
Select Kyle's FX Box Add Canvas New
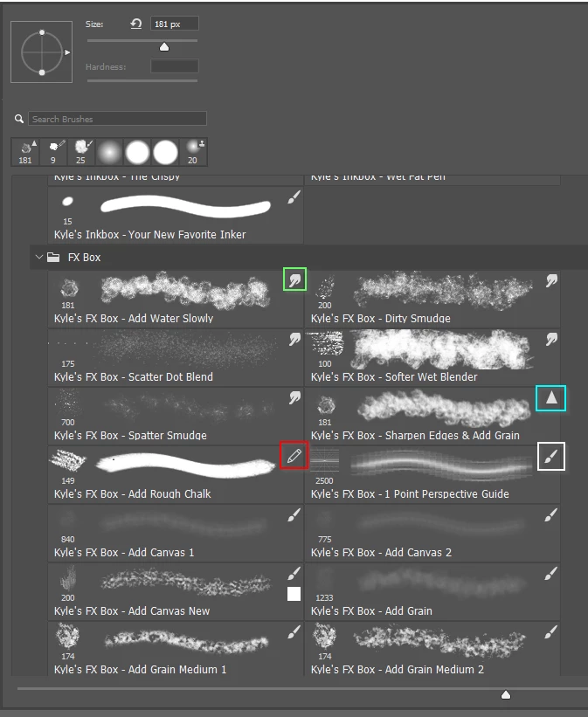click(x=176, y=591)
